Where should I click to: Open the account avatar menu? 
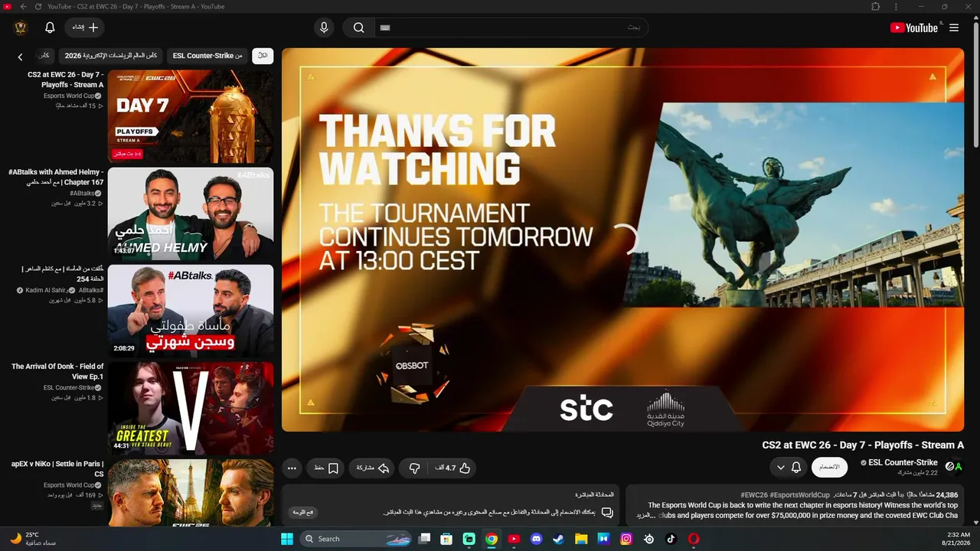[x=21, y=28]
